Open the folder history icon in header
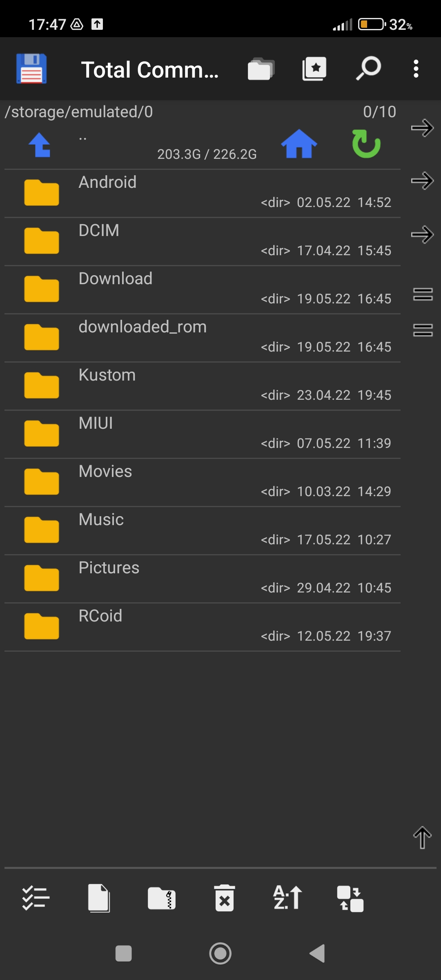 click(261, 69)
